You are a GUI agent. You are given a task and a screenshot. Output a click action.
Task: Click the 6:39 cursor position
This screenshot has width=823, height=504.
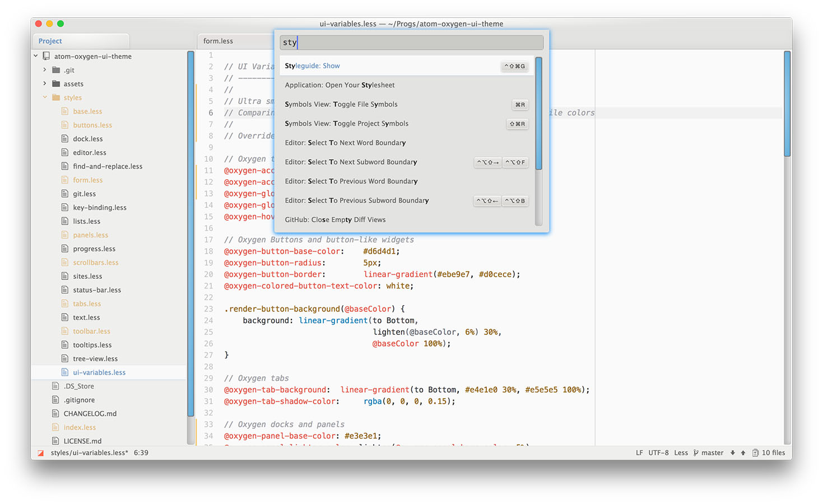point(141,453)
